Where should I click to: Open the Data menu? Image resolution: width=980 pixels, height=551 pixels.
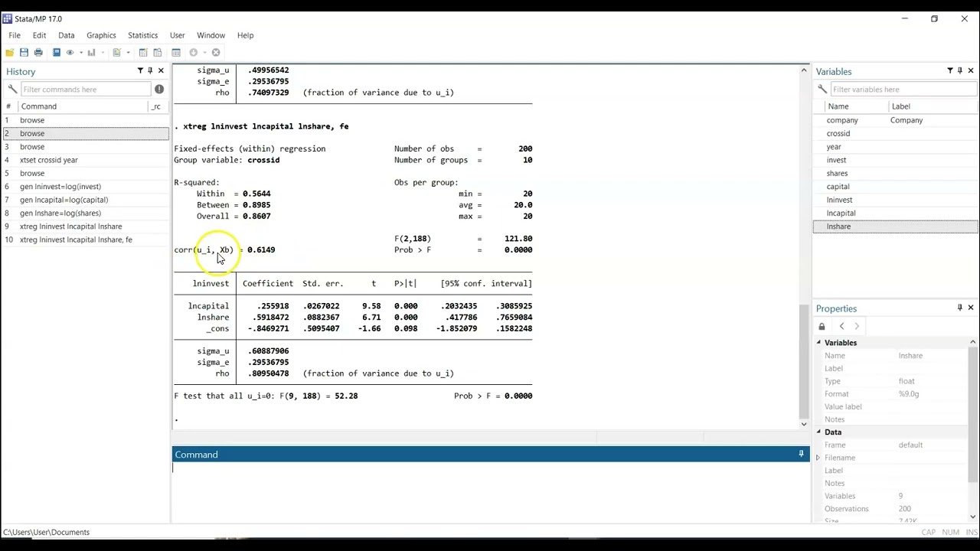(67, 35)
